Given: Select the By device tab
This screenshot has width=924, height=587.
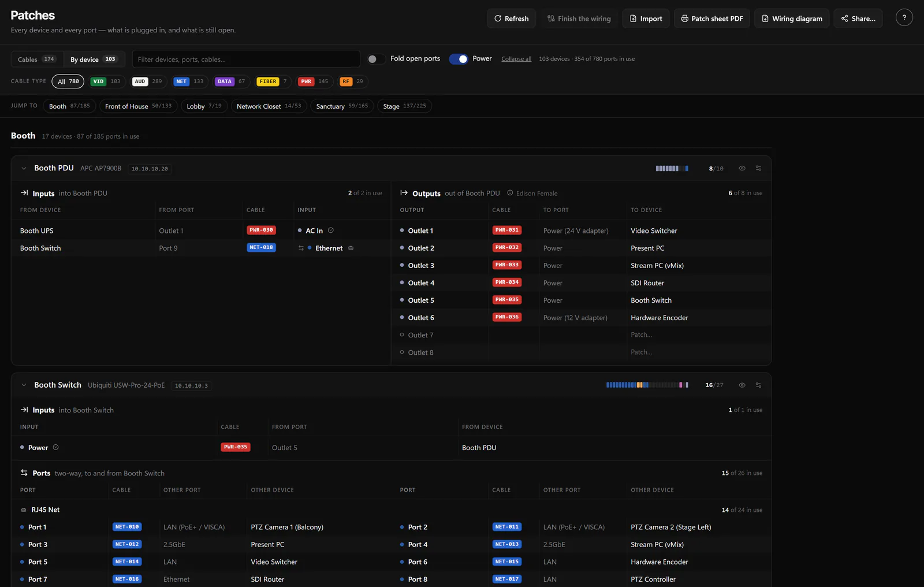Looking at the screenshot, I should click(93, 59).
